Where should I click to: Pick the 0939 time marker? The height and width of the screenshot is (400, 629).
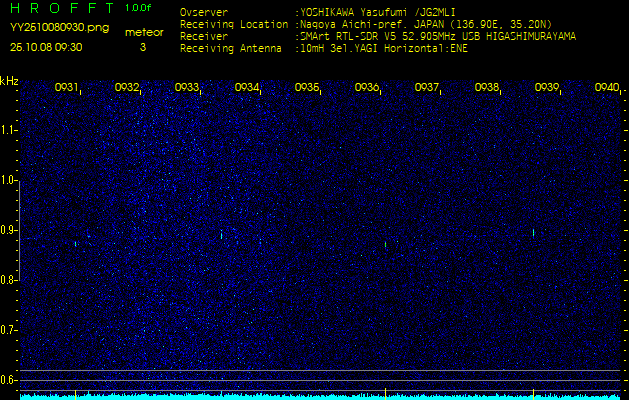[x=547, y=88]
